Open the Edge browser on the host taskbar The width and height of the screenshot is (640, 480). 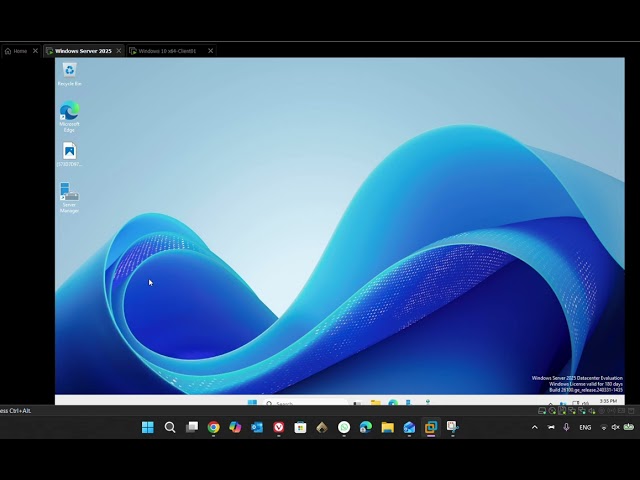point(366,427)
